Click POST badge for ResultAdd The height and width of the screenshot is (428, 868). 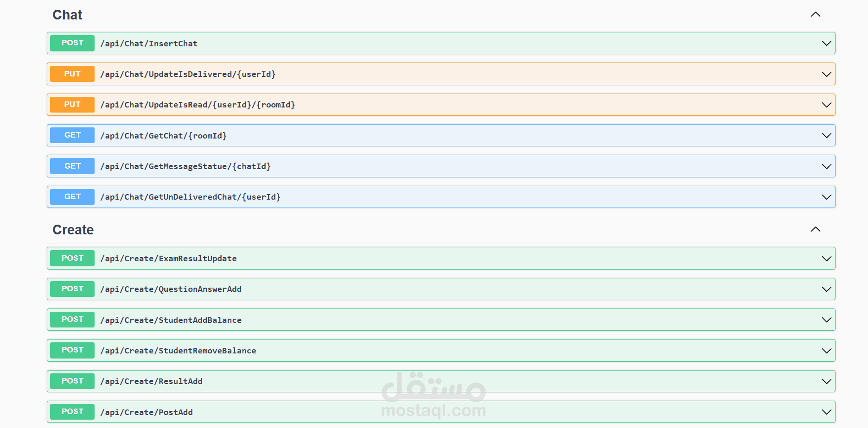72,381
